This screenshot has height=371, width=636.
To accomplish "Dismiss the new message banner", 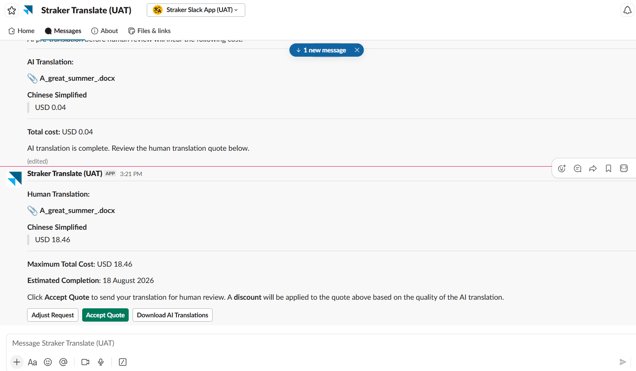I will tap(357, 50).
